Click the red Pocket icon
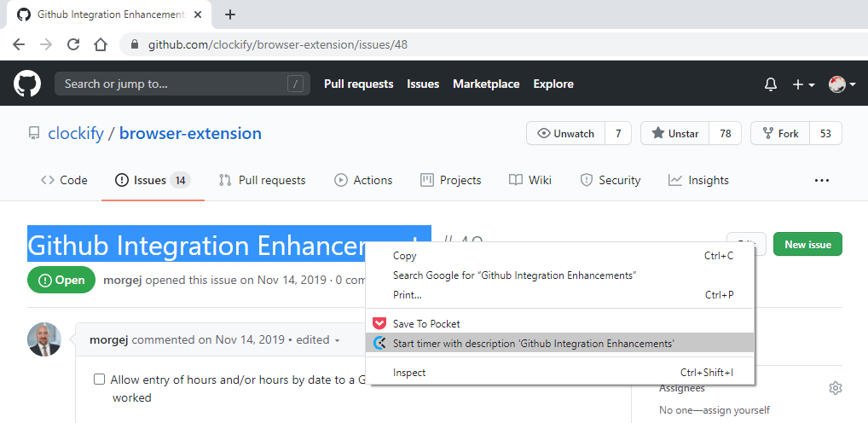868x423 pixels. pos(379,324)
